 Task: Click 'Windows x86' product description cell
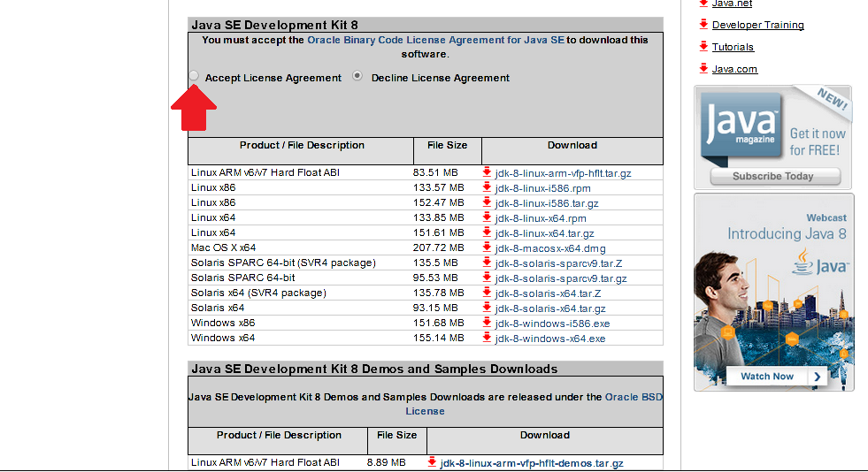coord(223,323)
